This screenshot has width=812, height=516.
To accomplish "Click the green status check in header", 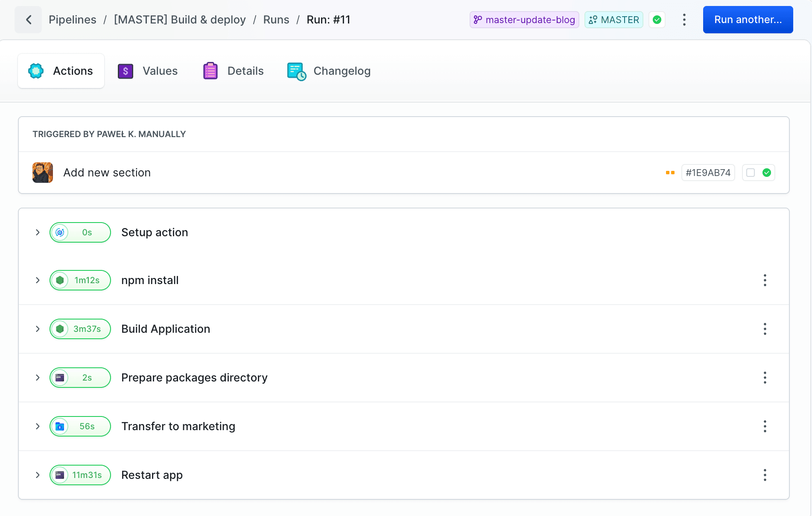I will (x=657, y=20).
